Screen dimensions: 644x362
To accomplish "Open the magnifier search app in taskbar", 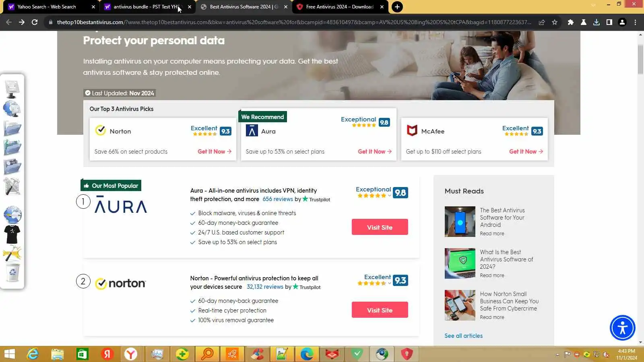I will [x=207, y=354].
